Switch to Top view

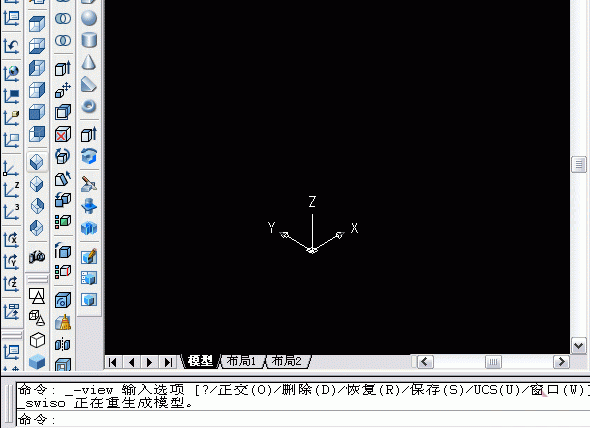click(37, 24)
